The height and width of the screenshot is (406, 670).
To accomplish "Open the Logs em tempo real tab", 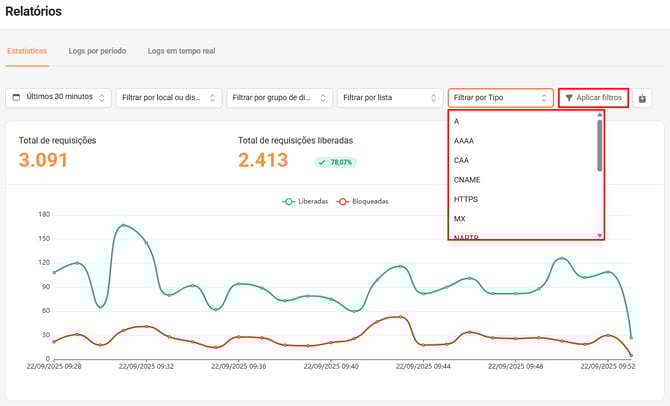I will coord(181,50).
